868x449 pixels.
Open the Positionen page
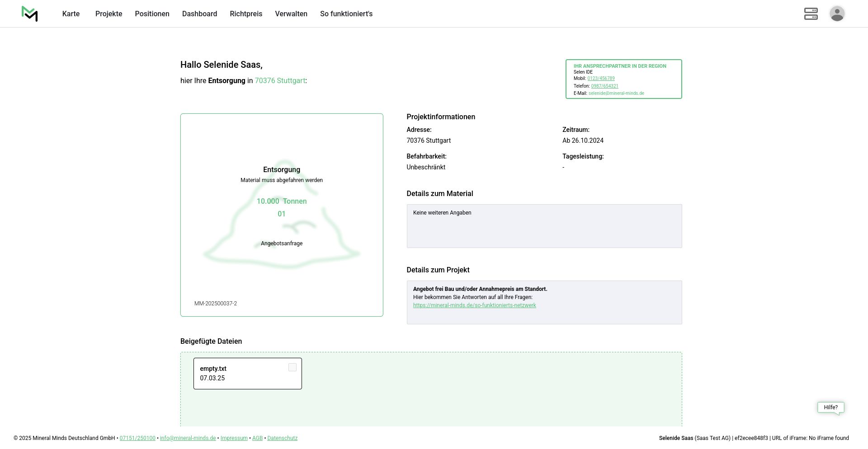pos(152,14)
